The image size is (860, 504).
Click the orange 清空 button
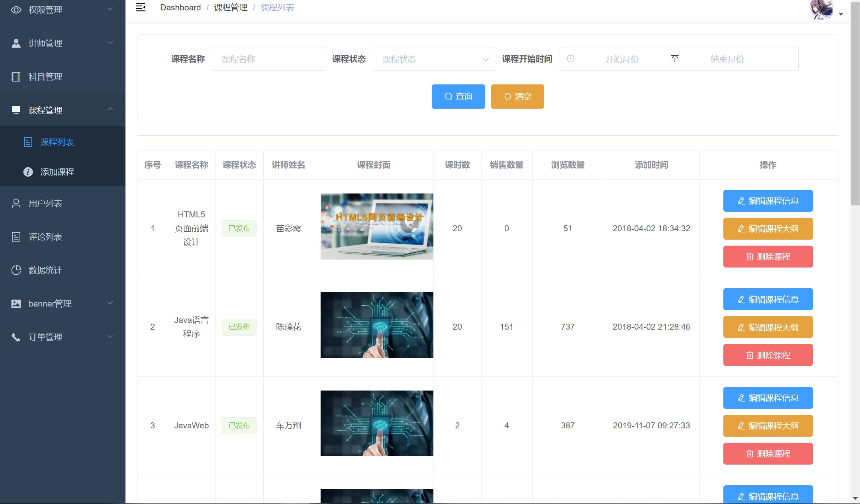[517, 96]
